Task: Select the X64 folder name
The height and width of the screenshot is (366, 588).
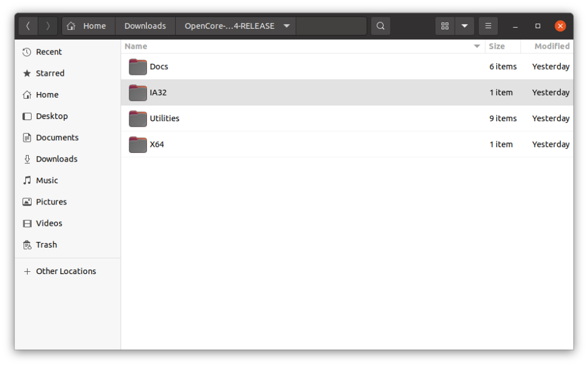Action: pos(157,145)
